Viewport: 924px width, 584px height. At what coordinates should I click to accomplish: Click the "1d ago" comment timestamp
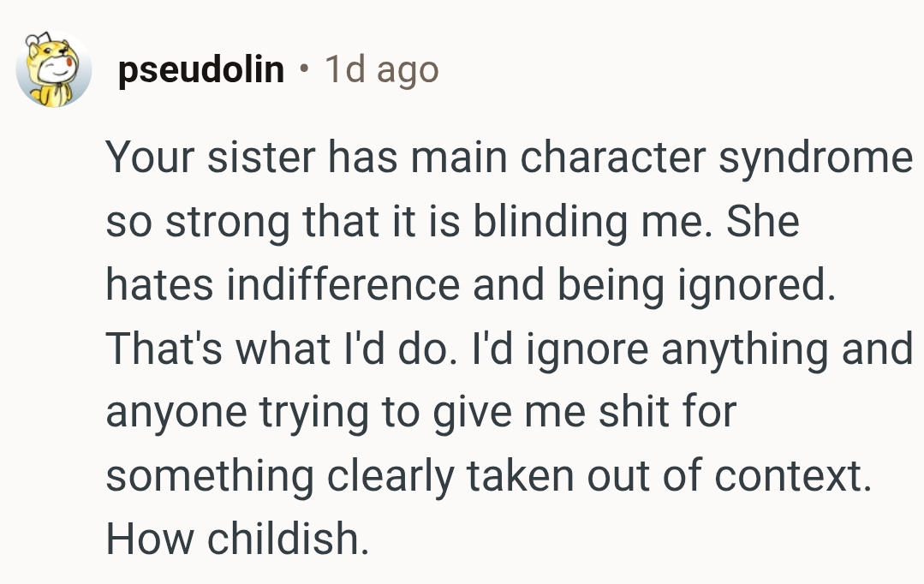tap(381, 70)
